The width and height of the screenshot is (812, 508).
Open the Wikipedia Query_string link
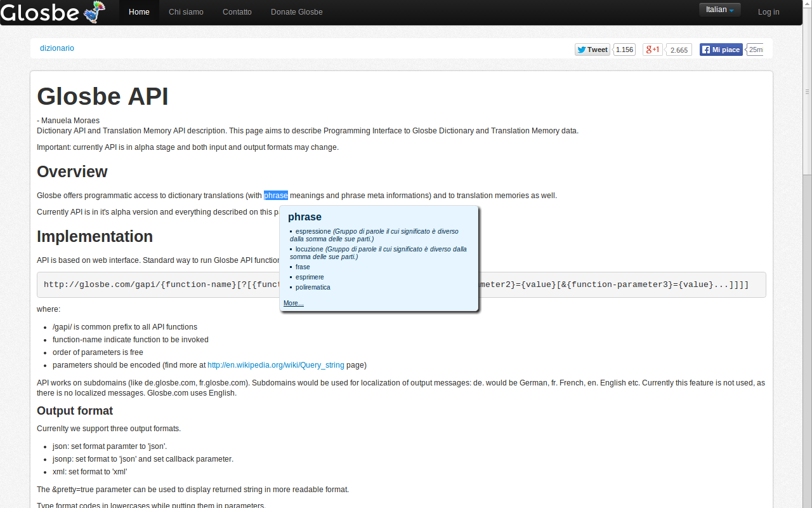click(276, 365)
